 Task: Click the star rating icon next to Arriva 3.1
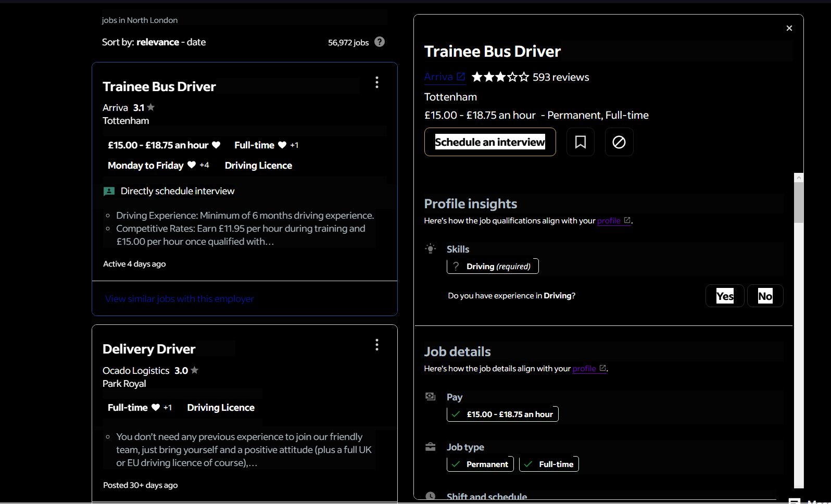(x=150, y=107)
